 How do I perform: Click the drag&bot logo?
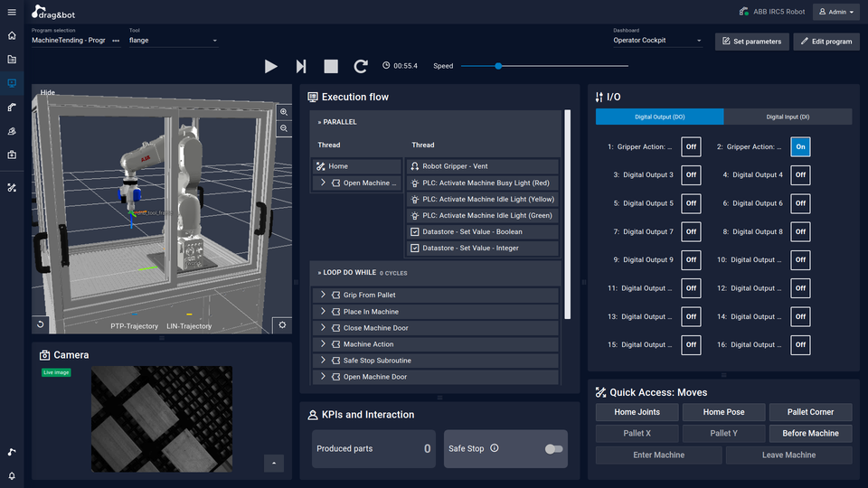[53, 12]
